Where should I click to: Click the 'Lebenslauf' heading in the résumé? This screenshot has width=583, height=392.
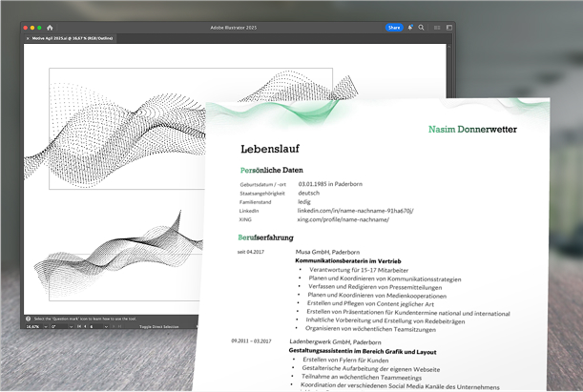click(270, 149)
